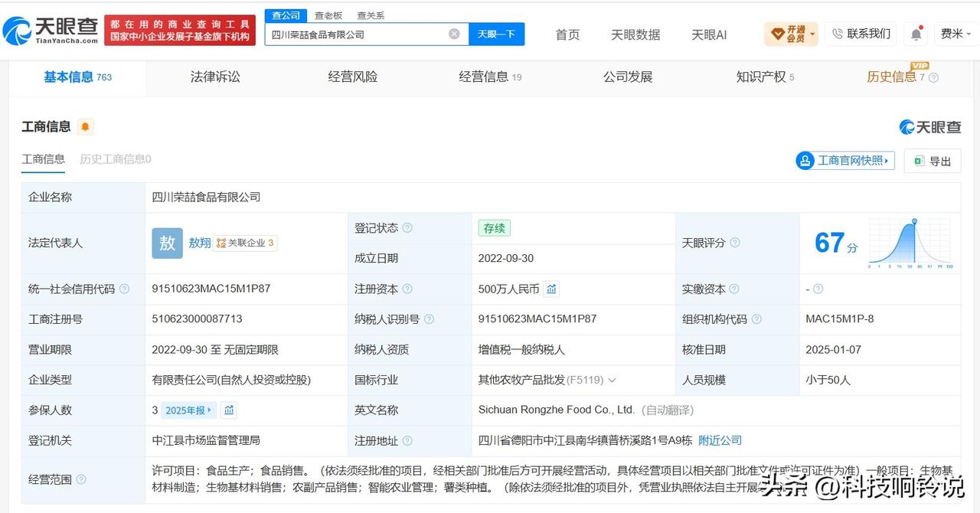The image size is (980, 513).
Task: Open the 费米 user account dropdown
Action: 956,34
